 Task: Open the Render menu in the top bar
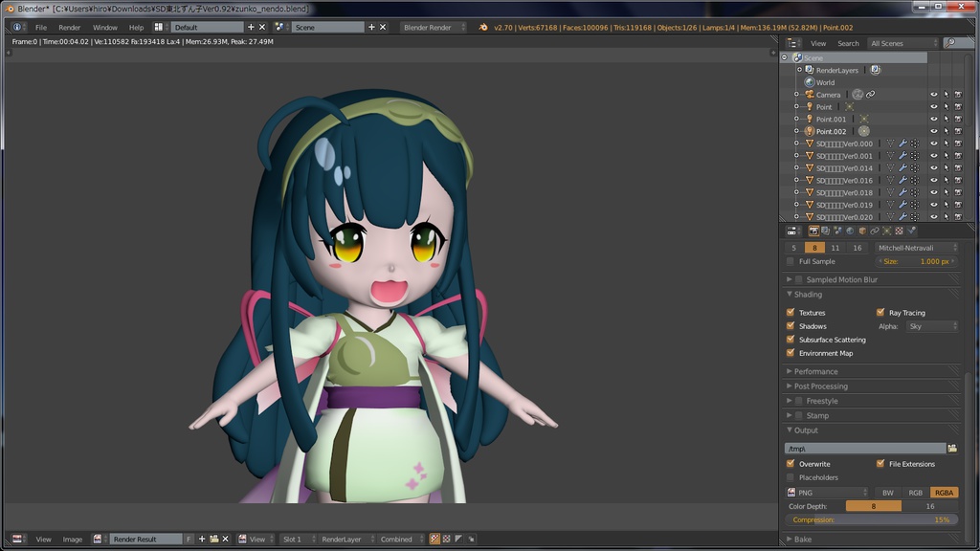pos(69,27)
